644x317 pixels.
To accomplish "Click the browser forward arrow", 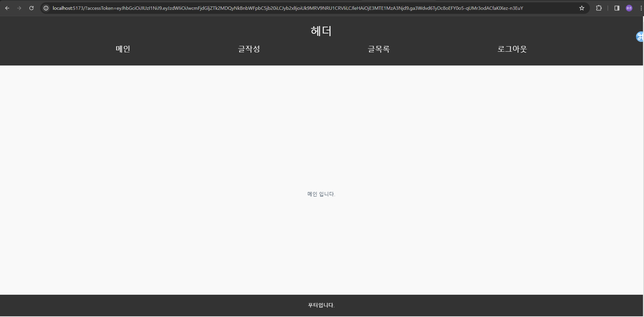I will 19,8.
